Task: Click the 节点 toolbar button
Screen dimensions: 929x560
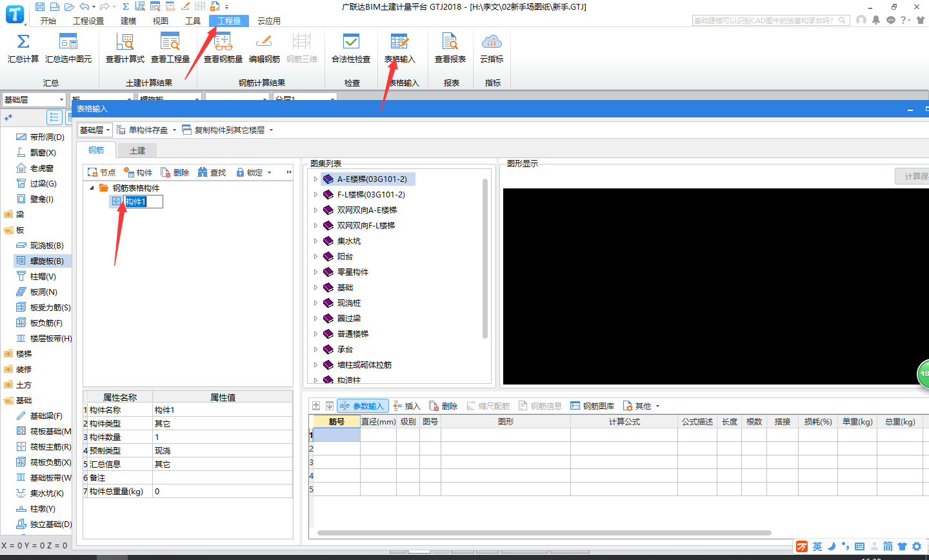Action: [x=102, y=172]
